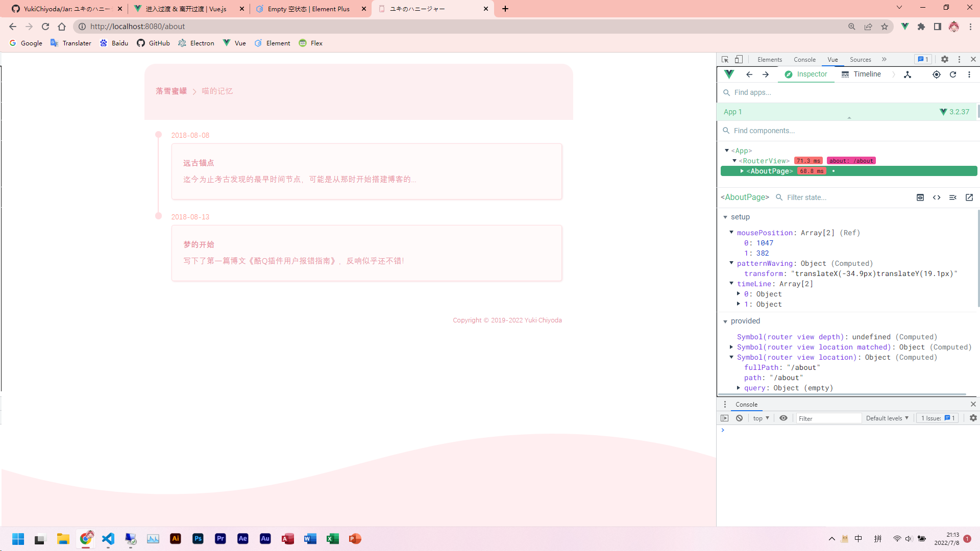Open Visual Studio Code from taskbar
The width and height of the screenshot is (980, 551).
click(x=108, y=539)
